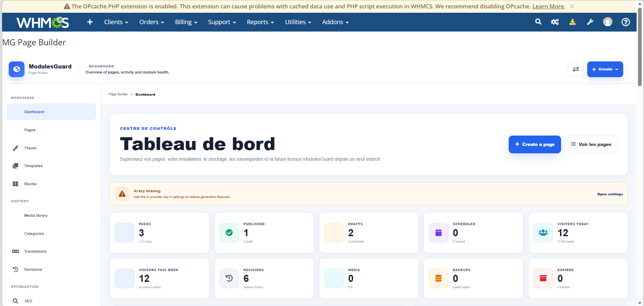Expand the Billing dropdown menu
Image resolution: width=644 pixels, height=306 pixels.
[186, 22]
